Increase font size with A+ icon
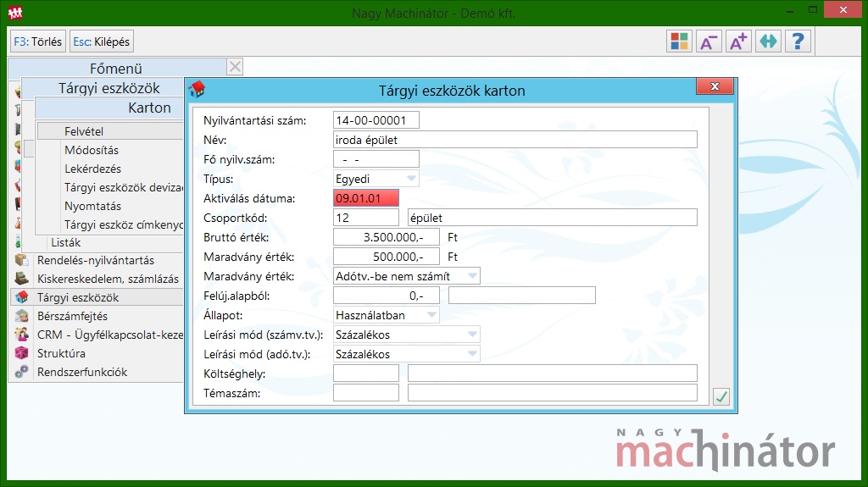Screen dimensions: 868x487 coord(738,42)
